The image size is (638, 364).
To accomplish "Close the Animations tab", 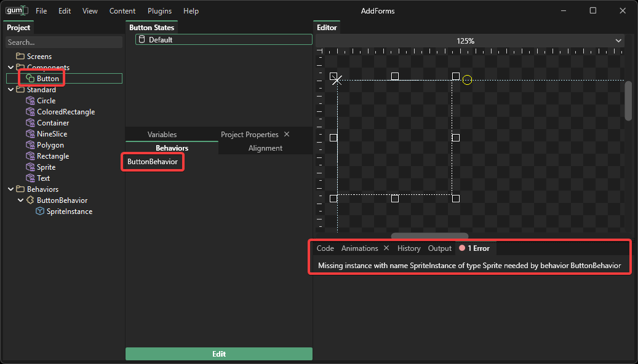I will click(x=386, y=248).
